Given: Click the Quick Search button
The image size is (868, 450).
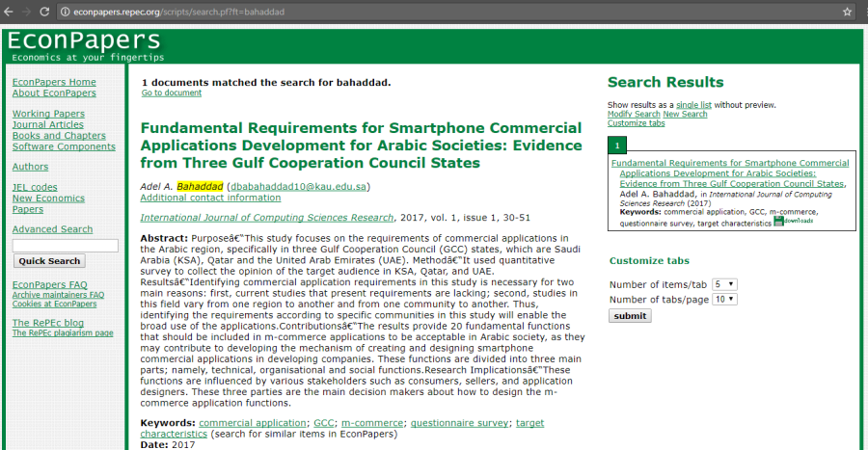Looking at the screenshot, I should 49,261.
